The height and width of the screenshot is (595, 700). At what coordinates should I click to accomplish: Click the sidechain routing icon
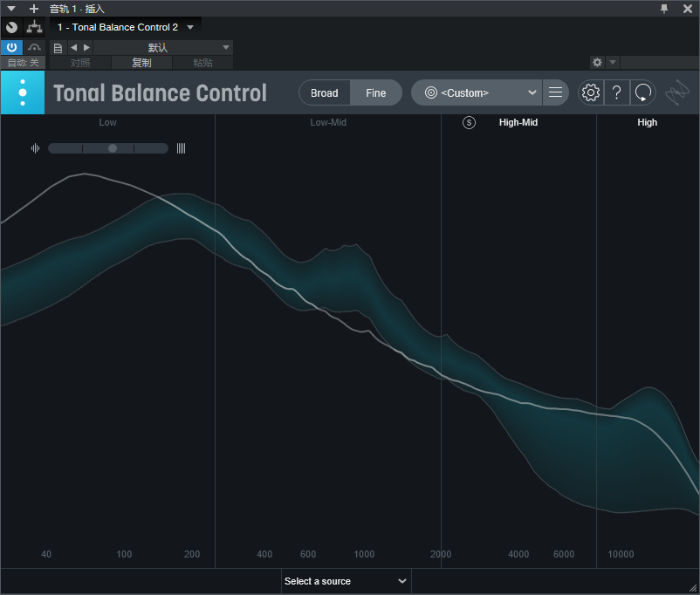click(34, 27)
